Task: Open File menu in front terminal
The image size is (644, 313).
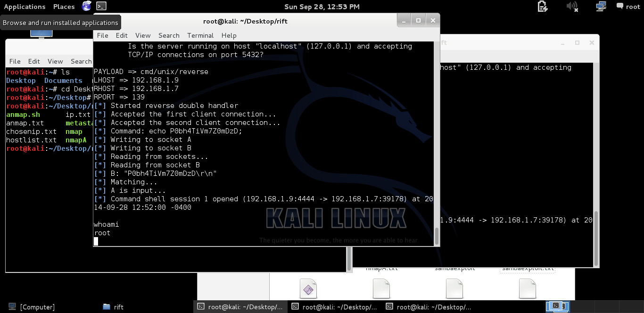Action: click(x=102, y=35)
